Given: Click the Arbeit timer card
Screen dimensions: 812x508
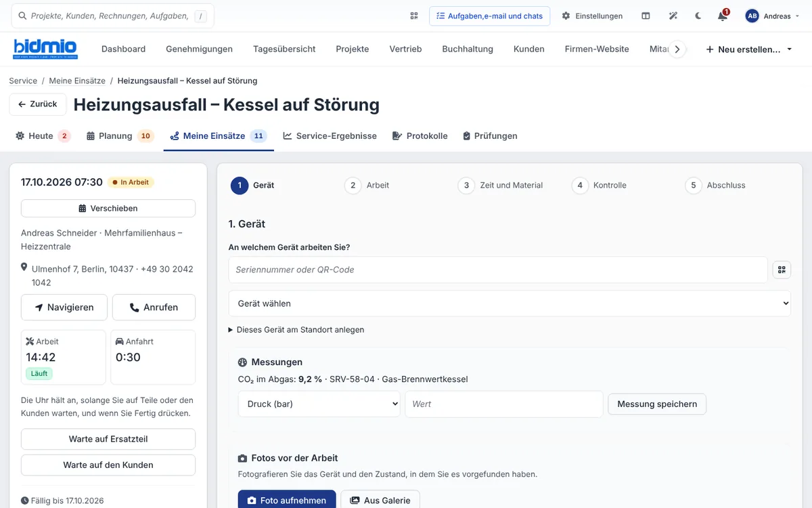Looking at the screenshot, I should click(64, 357).
